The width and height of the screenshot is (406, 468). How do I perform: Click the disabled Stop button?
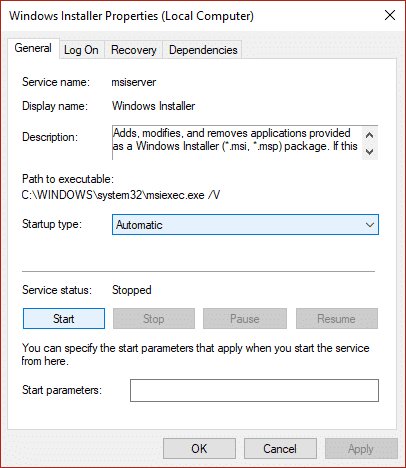154,319
